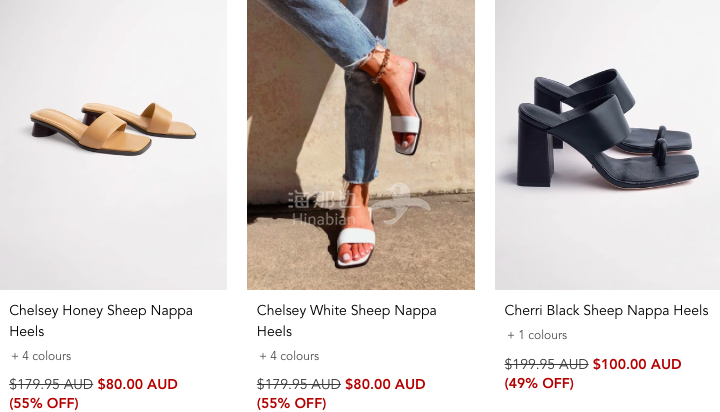Click the struck-through $199.95 AUD price
Screen dimensions: 720x412
click(547, 364)
